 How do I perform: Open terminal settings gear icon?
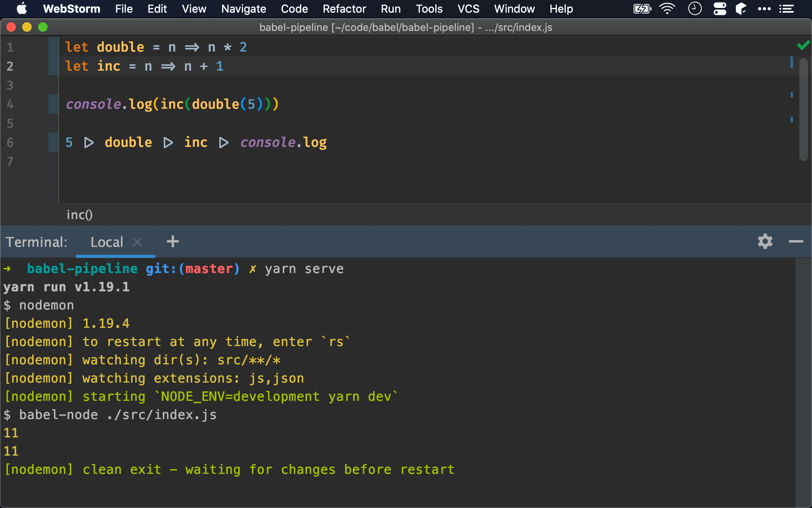tap(765, 241)
